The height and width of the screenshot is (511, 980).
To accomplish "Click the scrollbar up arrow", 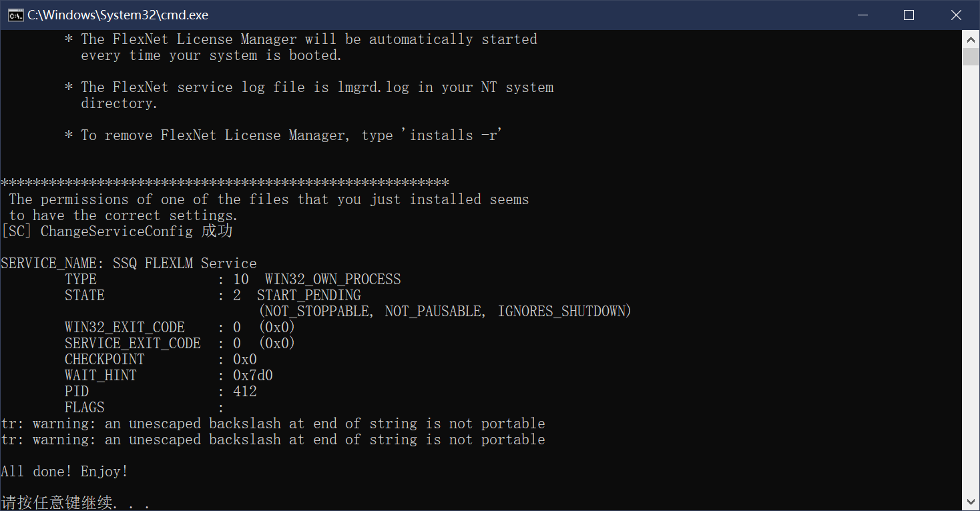I will (971, 40).
